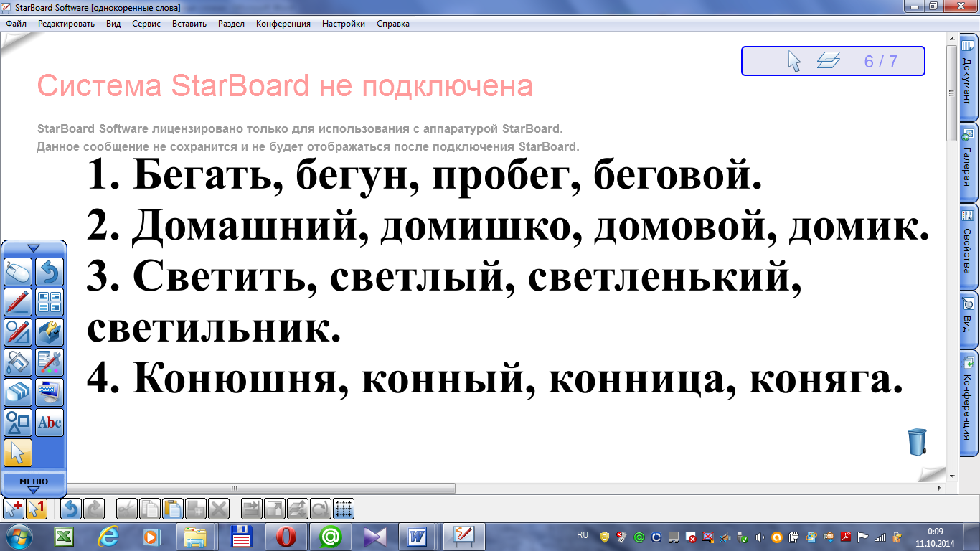This screenshot has width=980, height=551.
Task: Click redo in bottom edit toolbar
Action: pyautogui.click(x=93, y=509)
